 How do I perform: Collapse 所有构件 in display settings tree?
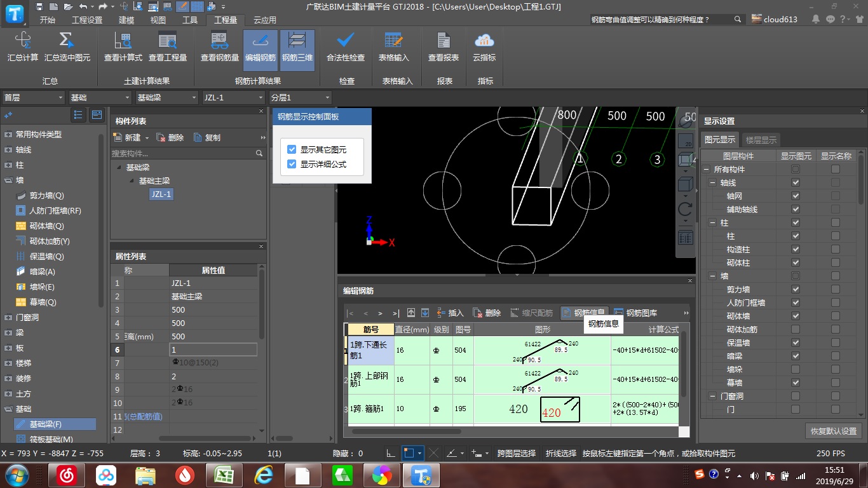[706, 170]
